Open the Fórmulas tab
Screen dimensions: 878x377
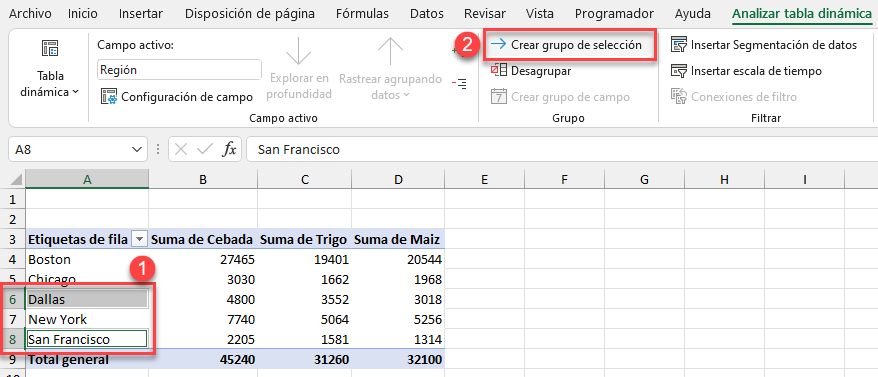click(x=362, y=13)
